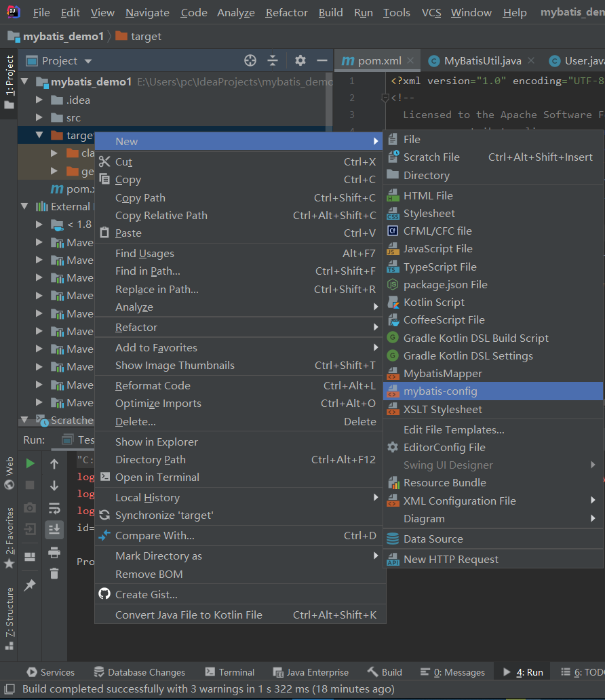
Task: Create New HTTP Request
Action: tap(493, 560)
